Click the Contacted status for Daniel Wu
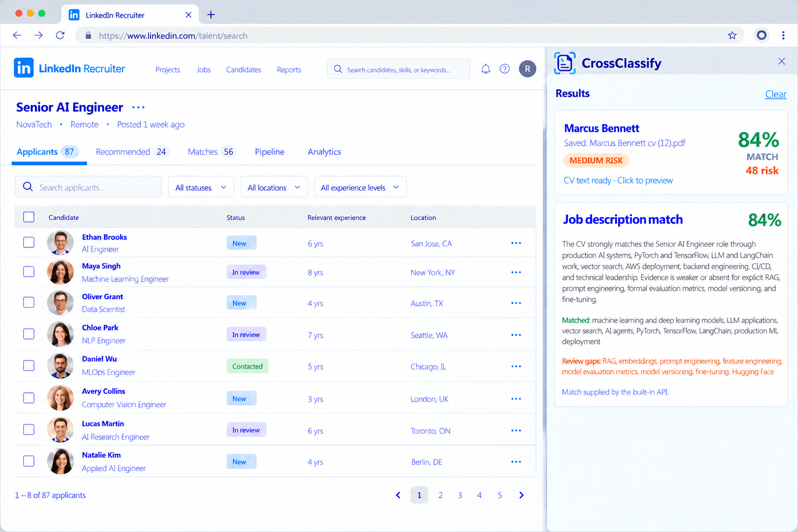This screenshot has width=798, height=532. [247, 366]
